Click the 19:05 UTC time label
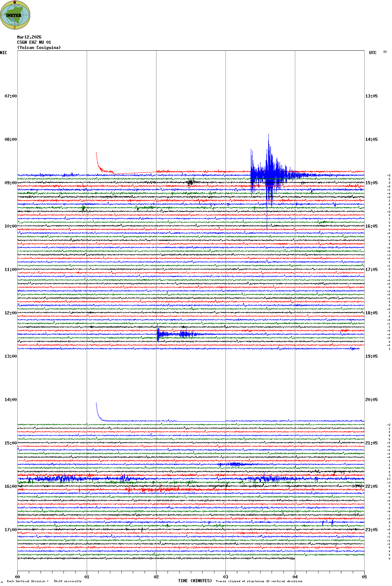The width and height of the screenshot is (392, 586). pos(371,356)
